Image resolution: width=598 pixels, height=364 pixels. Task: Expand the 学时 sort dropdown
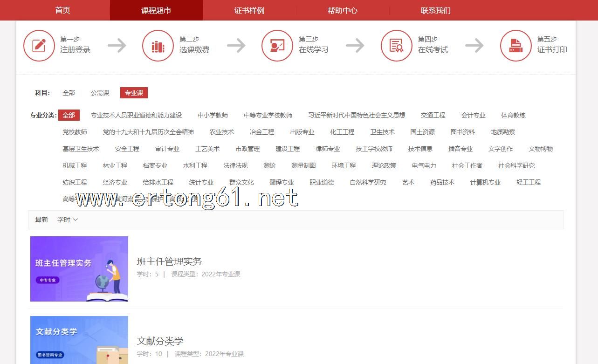point(68,220)
